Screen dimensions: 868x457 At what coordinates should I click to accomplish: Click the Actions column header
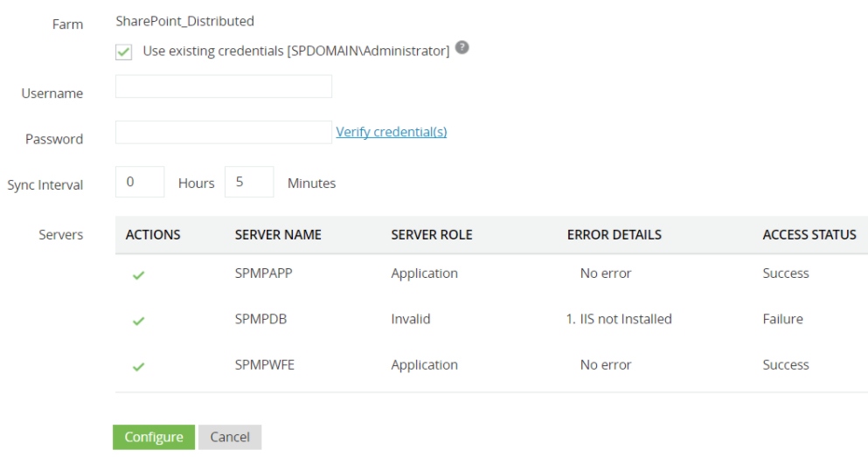coord(153,235)
